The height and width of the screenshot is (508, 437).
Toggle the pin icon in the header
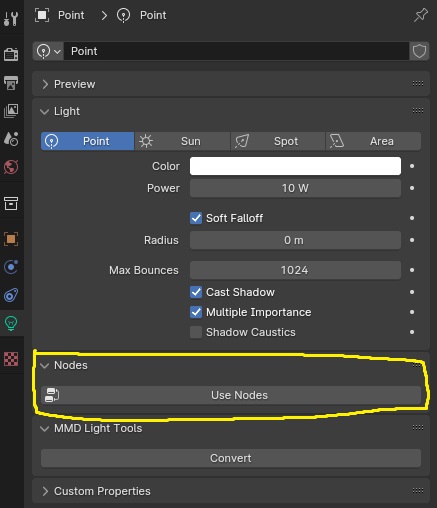pyautogui.click(x=420, y=15)
